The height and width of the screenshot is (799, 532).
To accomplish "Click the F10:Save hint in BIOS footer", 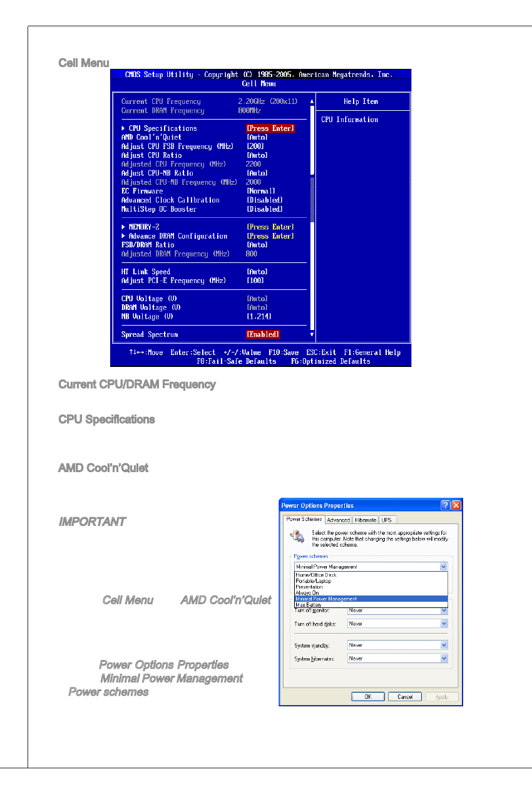I will pos(284,353).
